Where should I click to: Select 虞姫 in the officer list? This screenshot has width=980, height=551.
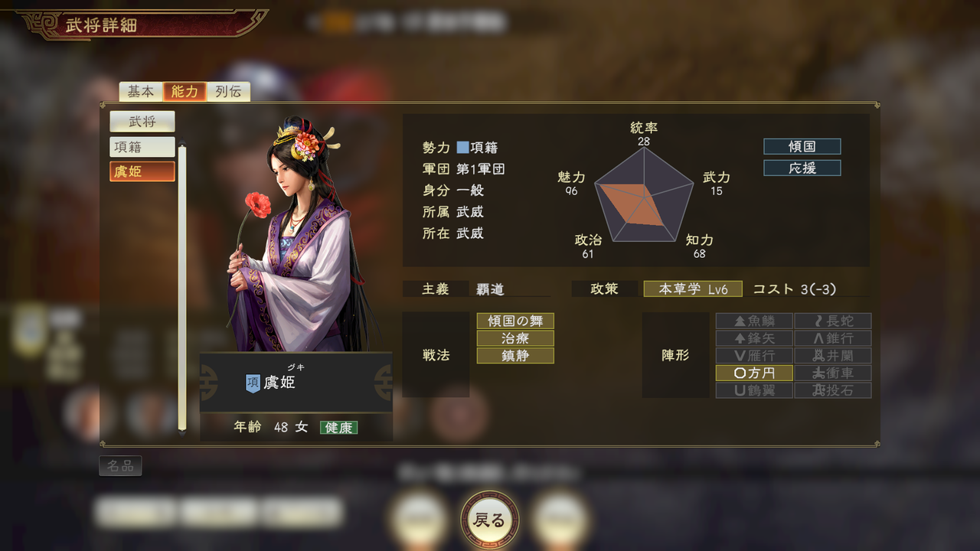(142, 171)
